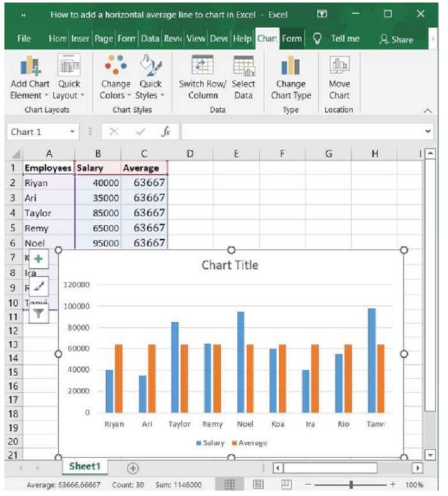Click the Change Chart Type button
Viewport: 448px width, 496px height.
coord(291,77)
